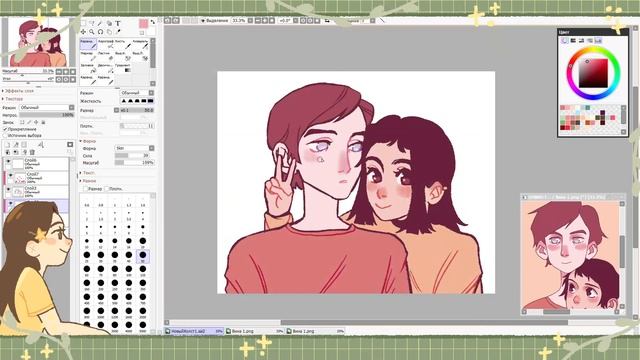Select the Акварель watercolor brush
This screenshot has height=360, width=640.
[140, 44]
